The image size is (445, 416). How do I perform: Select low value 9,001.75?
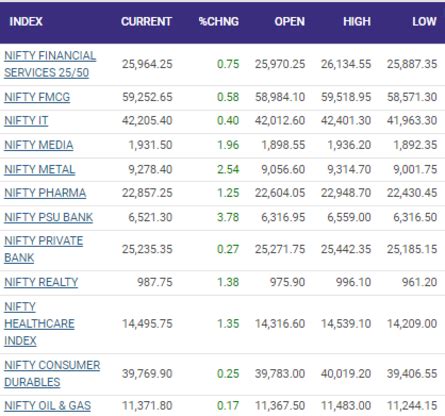[415, 169]
